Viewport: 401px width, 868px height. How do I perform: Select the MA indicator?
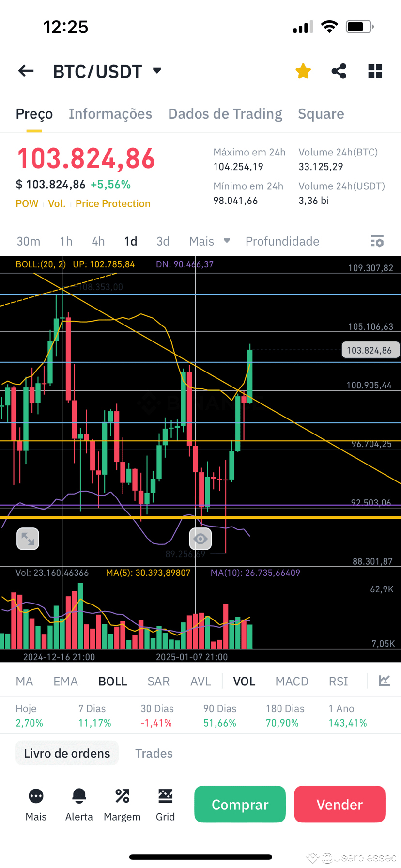click(x=25, y=682)
